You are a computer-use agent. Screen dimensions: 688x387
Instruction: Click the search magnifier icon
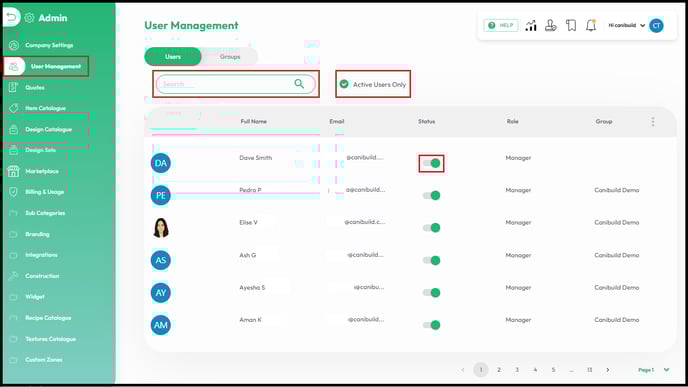tap(299, 83)
